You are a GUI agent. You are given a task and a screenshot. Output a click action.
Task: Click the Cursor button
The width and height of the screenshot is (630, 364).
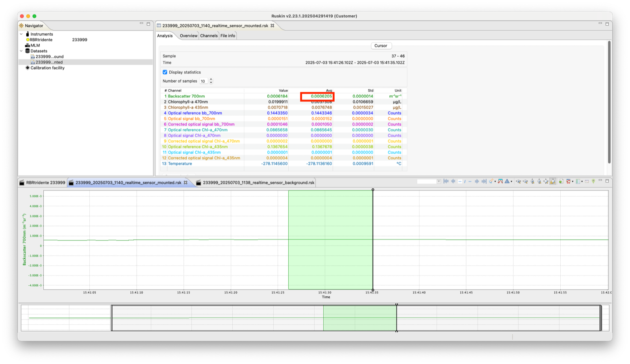click(381, 46)
